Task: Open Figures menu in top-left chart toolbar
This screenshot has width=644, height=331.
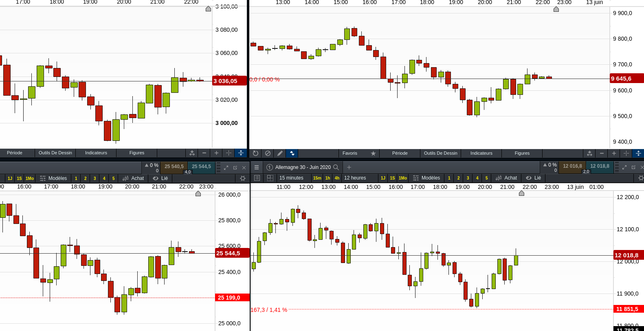Action: tap(137, 153)
